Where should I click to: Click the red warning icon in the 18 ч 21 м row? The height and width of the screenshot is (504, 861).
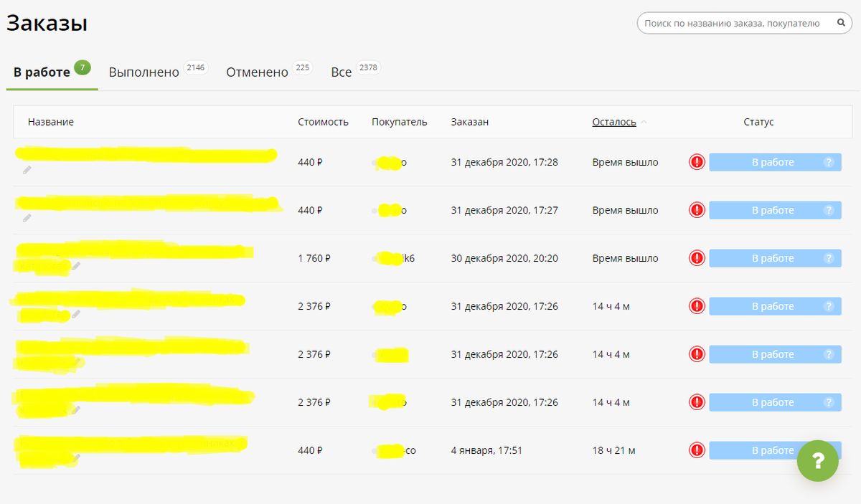697,450
